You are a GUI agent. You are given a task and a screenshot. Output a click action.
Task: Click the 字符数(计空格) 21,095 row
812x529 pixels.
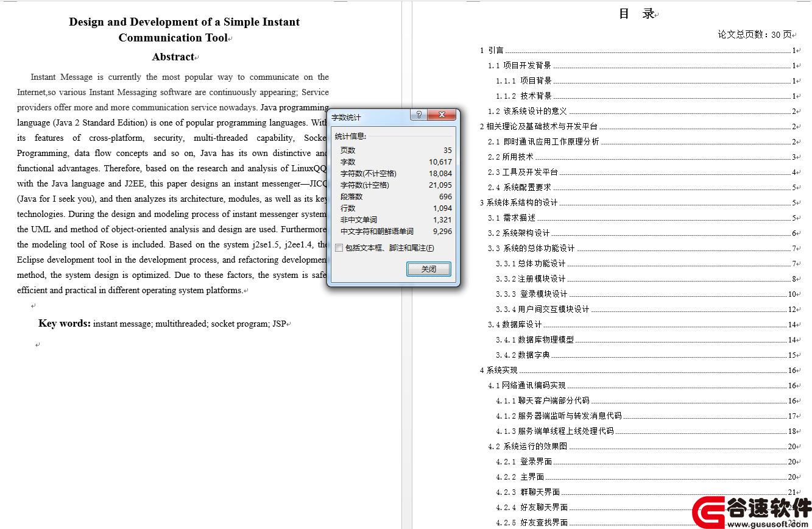396,185
